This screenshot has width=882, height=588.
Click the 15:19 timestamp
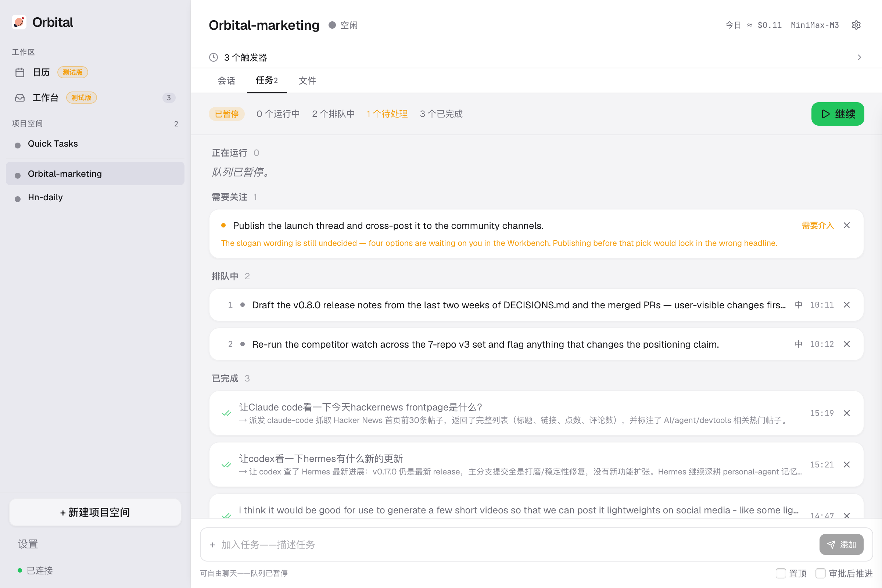coord(822,413)
